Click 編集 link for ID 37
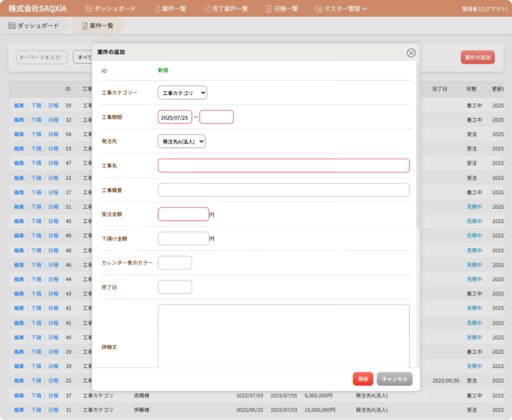 pyautogui.click(x=19, y=395)
